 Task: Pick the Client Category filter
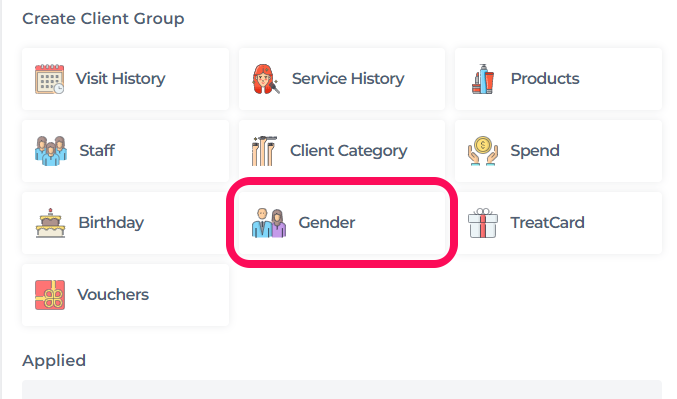point(342,151)
